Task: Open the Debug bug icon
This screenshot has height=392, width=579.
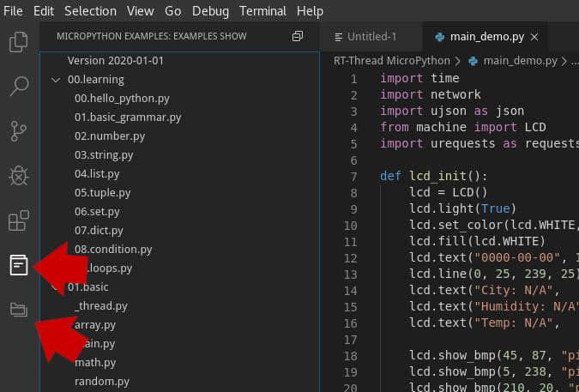Action: coord(18,176)
